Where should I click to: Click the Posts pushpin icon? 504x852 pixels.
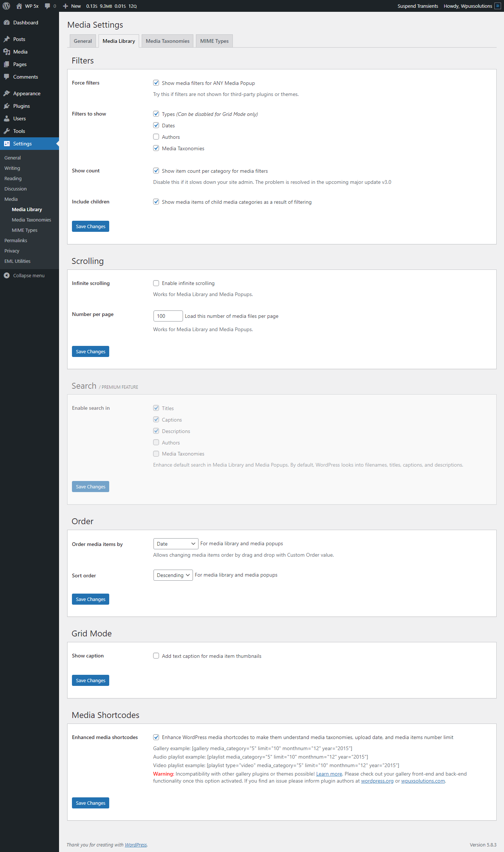[7, 39]
